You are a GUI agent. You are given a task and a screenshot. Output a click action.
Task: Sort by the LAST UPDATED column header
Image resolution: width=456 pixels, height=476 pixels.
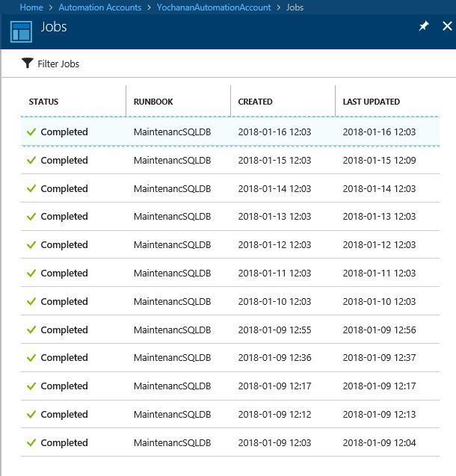tap(372, 102)
